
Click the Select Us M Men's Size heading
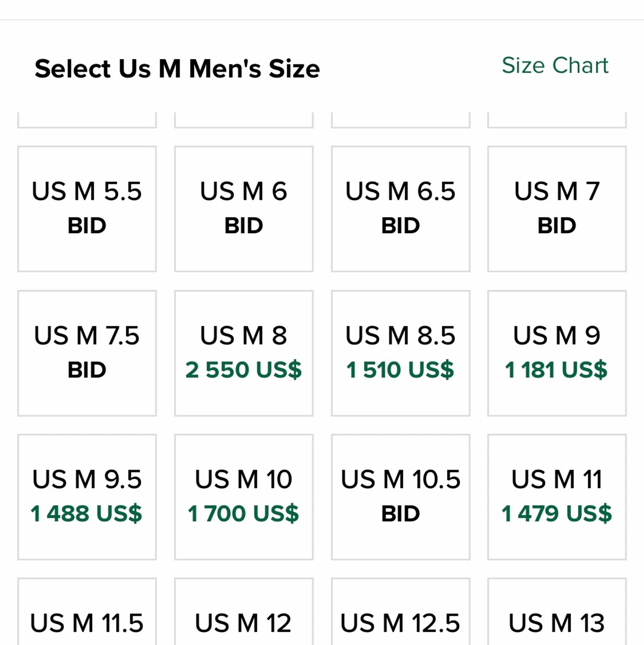pos(177,69)
